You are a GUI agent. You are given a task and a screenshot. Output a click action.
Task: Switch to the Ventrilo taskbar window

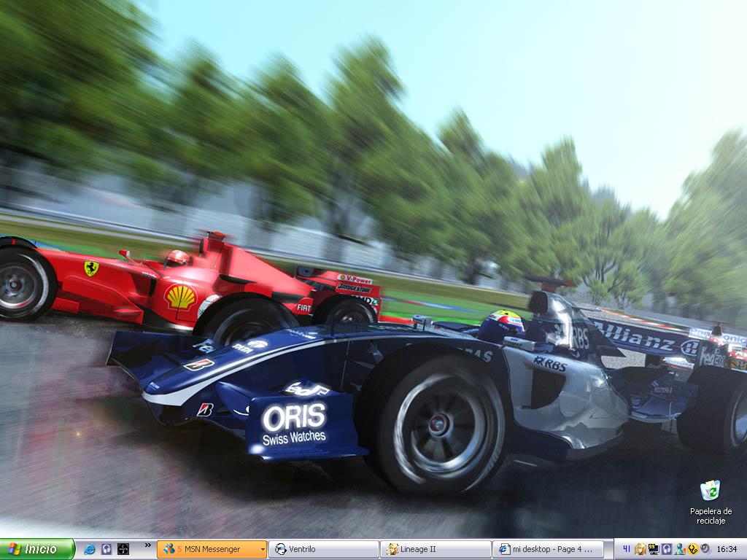323,549
